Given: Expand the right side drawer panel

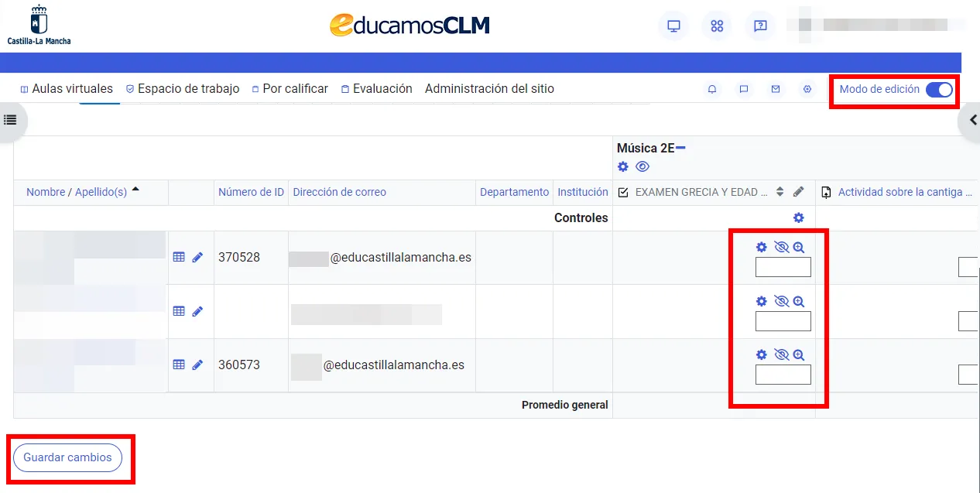Looking at the screenshot, I should click(x=973, y=120).
